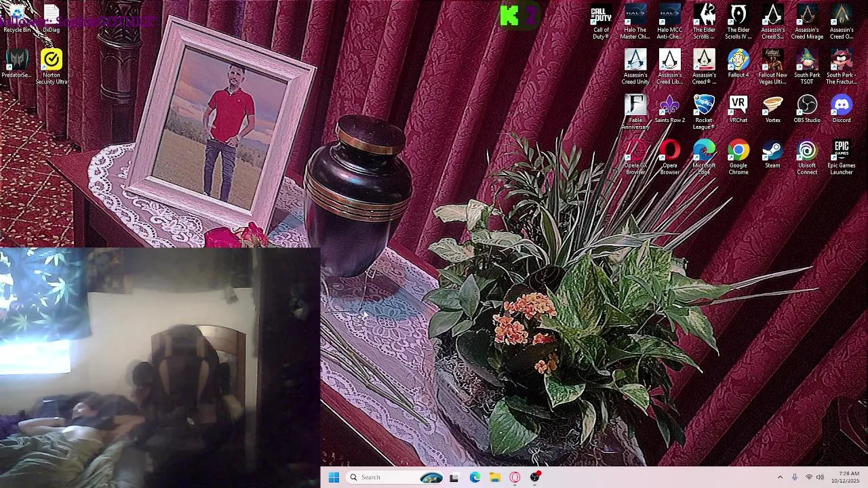Launch Steam desktop shortcut
This screenshot has height=488, width=868.
point(772,154)
